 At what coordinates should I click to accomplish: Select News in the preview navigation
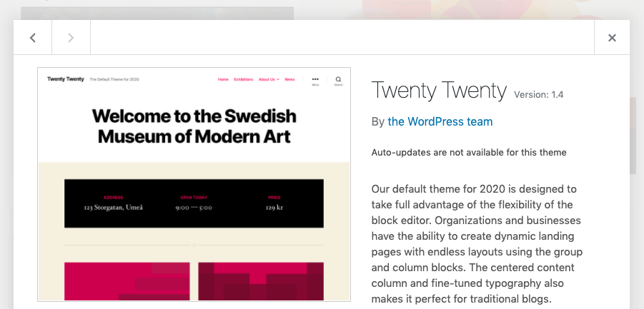click(289, 79)
